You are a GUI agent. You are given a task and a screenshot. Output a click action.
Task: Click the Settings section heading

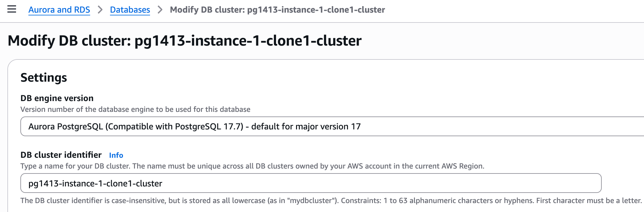pos(44,78)
